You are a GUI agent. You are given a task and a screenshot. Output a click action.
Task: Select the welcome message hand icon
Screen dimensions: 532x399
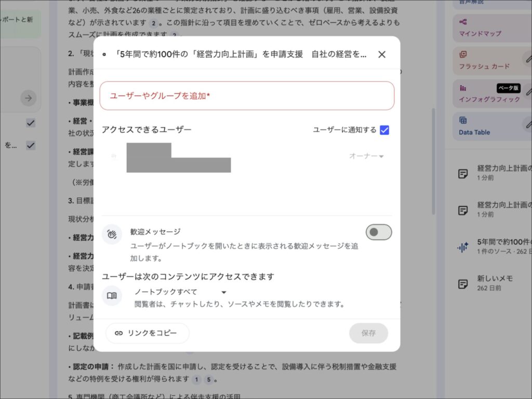tap(112, 232)
